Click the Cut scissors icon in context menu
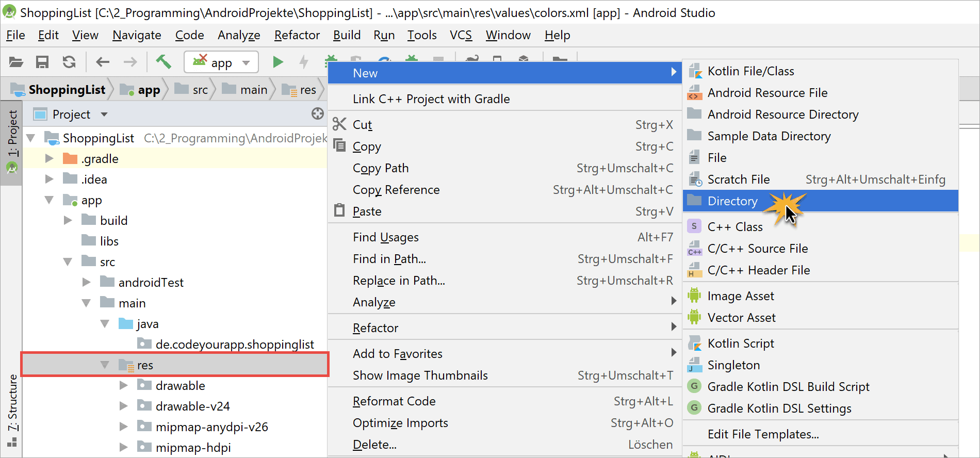 click(x=339, y=124)
